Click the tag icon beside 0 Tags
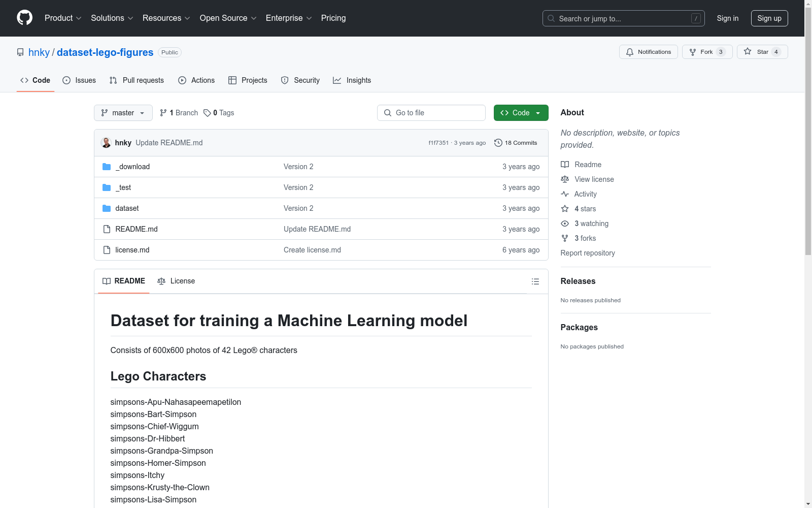 pos(207,113)
